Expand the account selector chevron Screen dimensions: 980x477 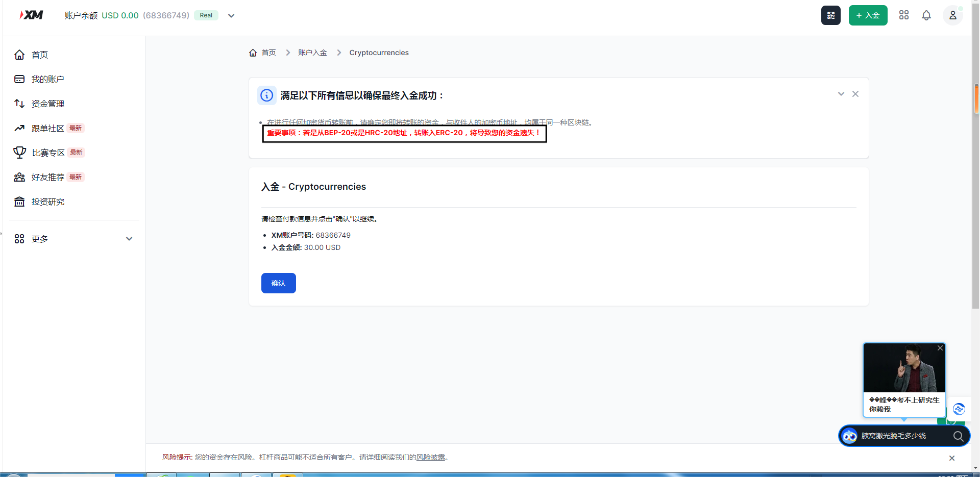[x=231, y=16]
